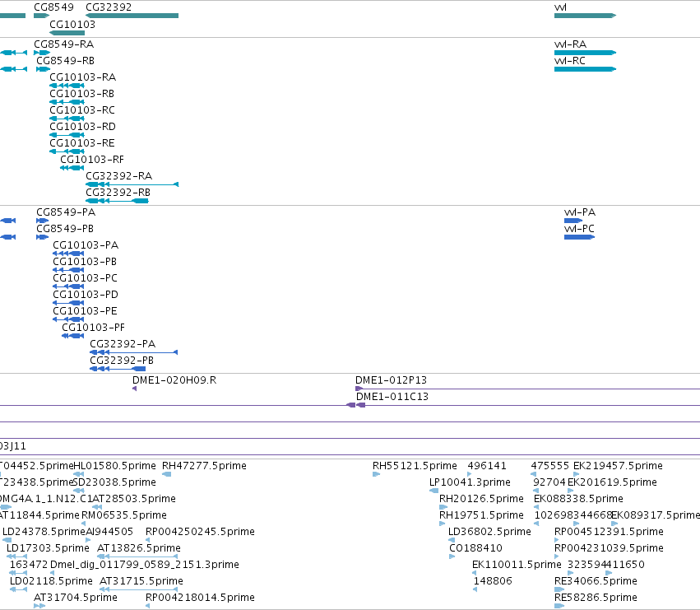Select the wl-PA protein label
The image size is (700, 610).
coord(580,212)
